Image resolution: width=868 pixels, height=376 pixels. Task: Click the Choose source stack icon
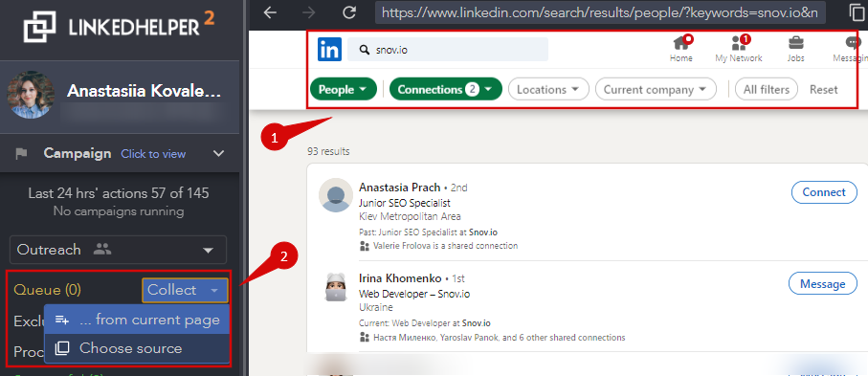62,348
